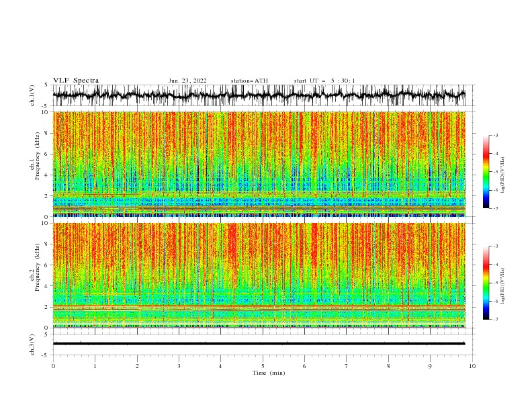Click the "5" tick on the time axis
The image size is (532, 411).
click(263, 366)
